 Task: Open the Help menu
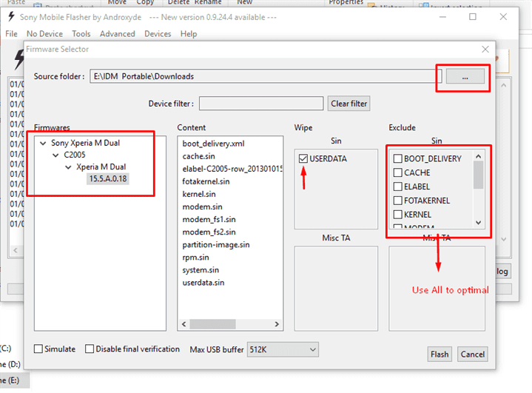coord(188,34)
